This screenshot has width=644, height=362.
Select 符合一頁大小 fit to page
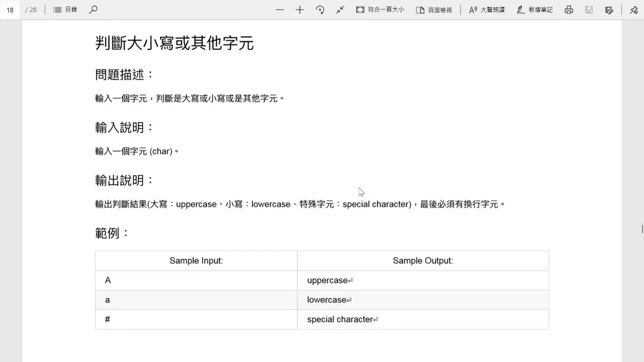click(x=380, y=10)
